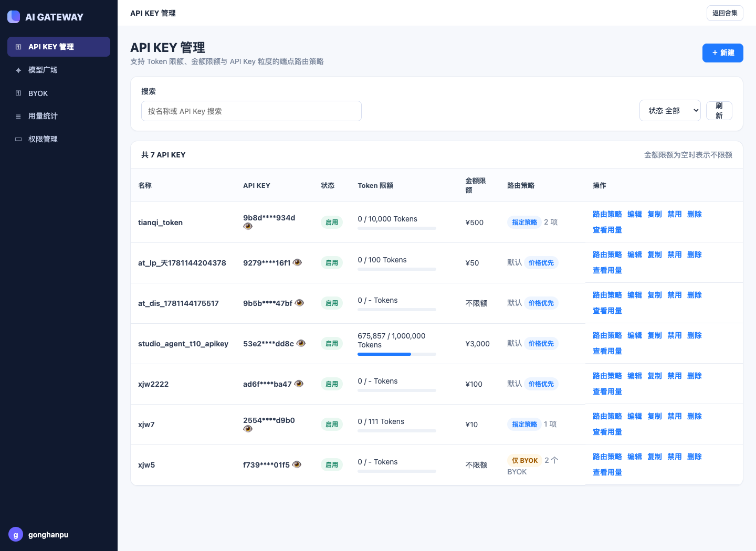Go to 模型广场 menu item

(59, 70)
